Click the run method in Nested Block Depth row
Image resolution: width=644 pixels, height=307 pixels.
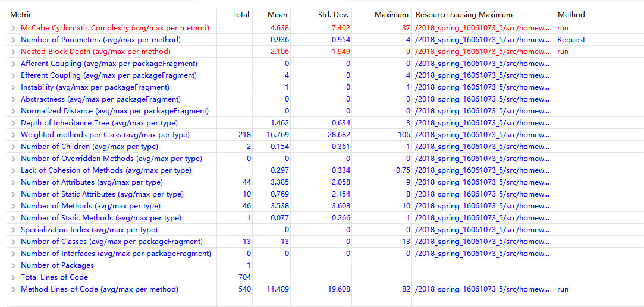pos(563,52)
